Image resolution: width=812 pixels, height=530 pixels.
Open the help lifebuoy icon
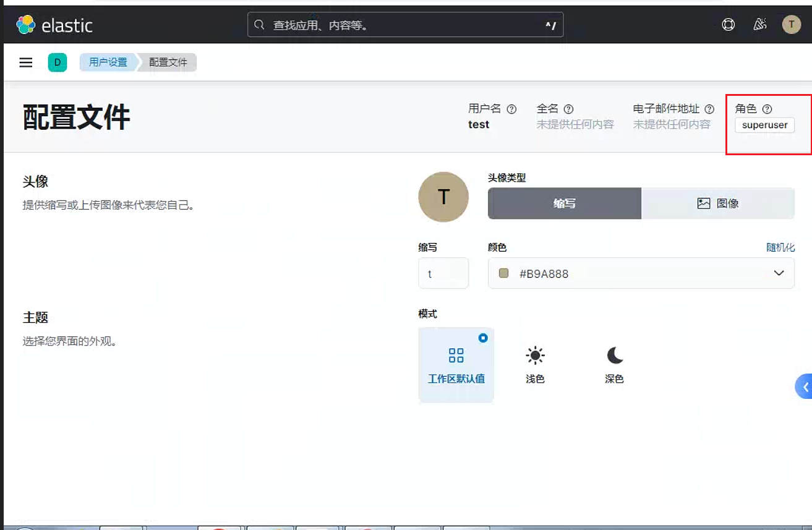click(729, 25)
